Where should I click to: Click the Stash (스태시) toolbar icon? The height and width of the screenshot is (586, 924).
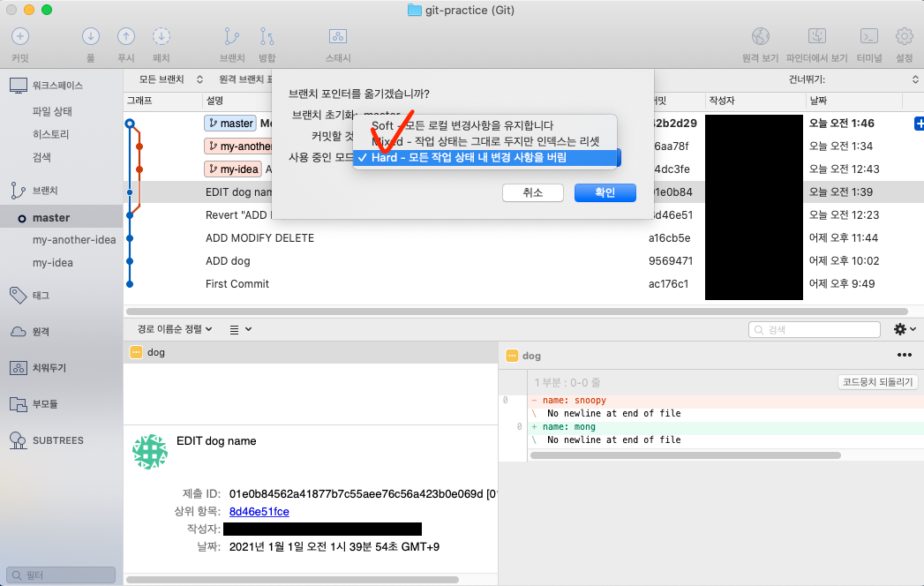pyautogui.click(x=338, y=36)
